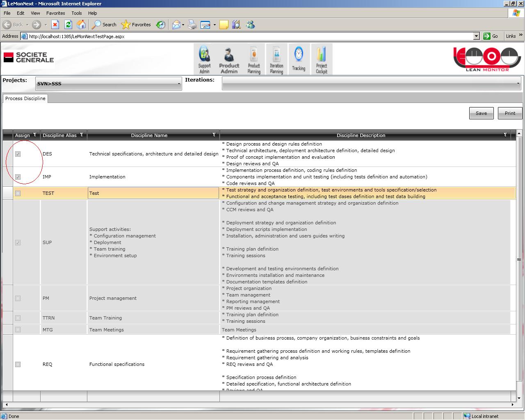Open the Iterations dropdown list
The image size is (525, 420).
[x=372, y=84]
